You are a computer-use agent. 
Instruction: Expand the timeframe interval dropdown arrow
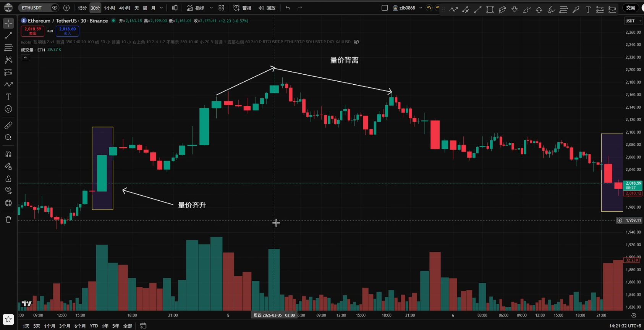[x=162, y=8]
